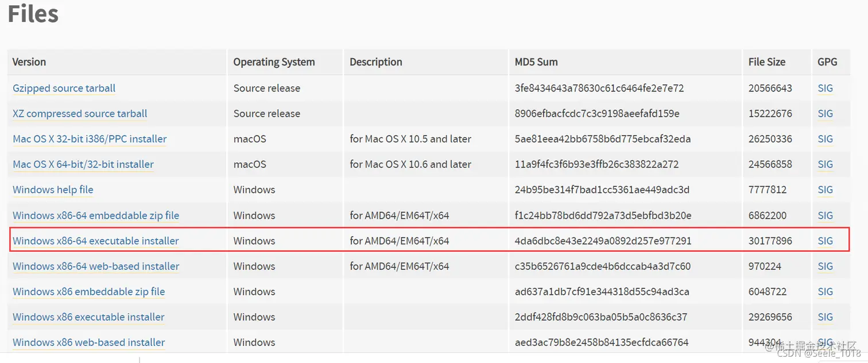Open SIG link for x86 executable installer
868x363 pixels.
pos(825,316)
